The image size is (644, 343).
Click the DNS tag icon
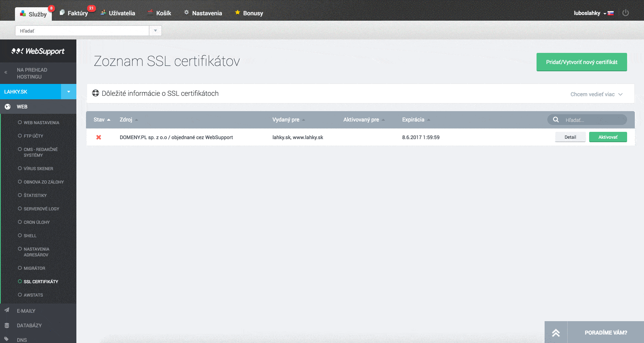pos(7,339)
